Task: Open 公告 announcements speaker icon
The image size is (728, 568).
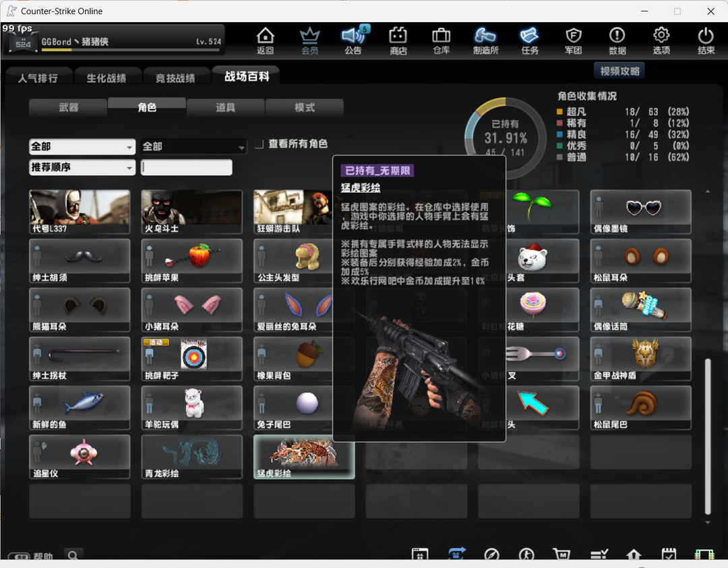Action: click(353, 41)
